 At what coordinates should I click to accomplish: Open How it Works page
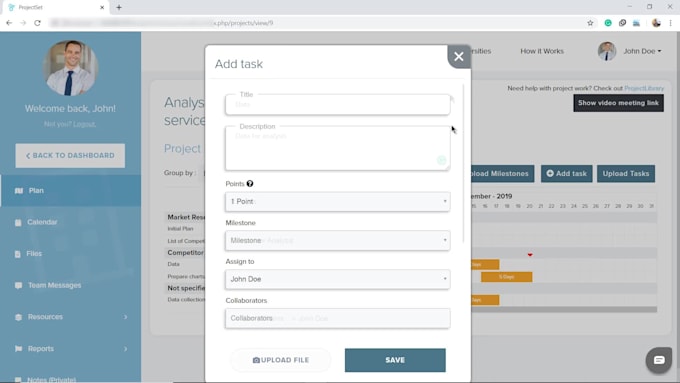coord(542,51)
